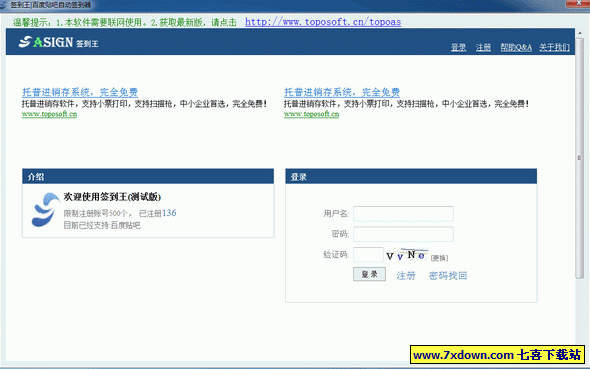Click the vertical scrollbar thumb
Screen dimensions: 590x369
coord(579,158)
